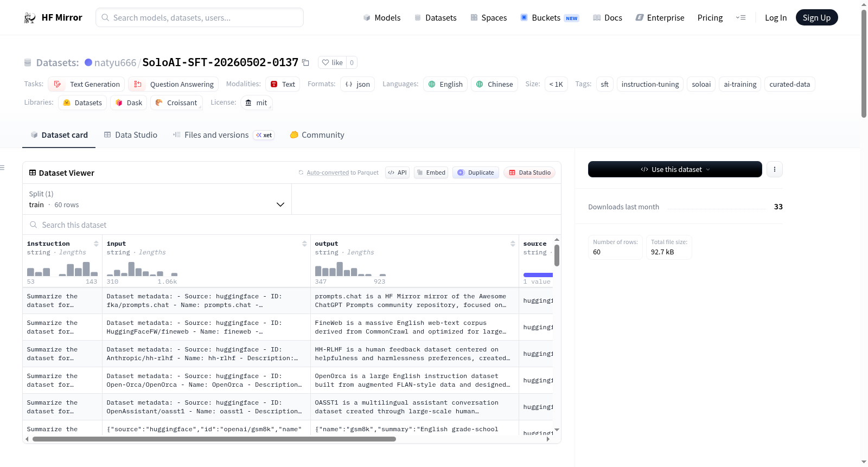Switch to the Data Studio tab
The width and height of the screenshot is (868, 467).
[x=131, y=135]
